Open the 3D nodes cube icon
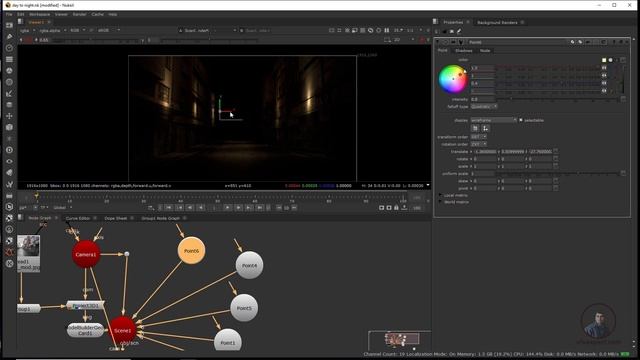This screenshot has width=640, height=360. (x=9, y=127)
